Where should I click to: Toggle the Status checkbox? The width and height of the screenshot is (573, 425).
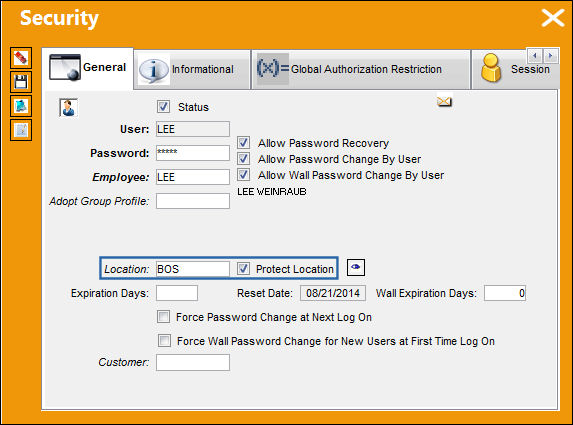[x=163, y=107]
